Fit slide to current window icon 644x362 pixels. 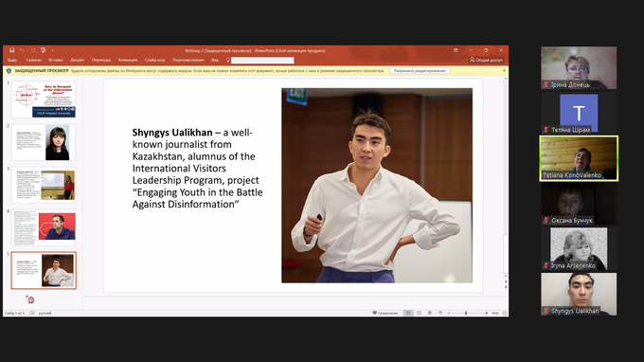[x=505, y=313]
